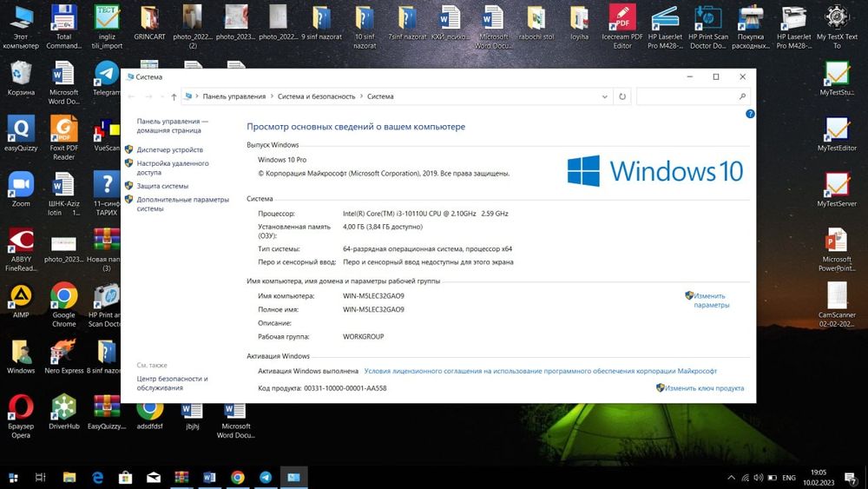This screenshot has width=868, height=489.
Task: Open My TestX Text gear icon
Action: [837, 26]
